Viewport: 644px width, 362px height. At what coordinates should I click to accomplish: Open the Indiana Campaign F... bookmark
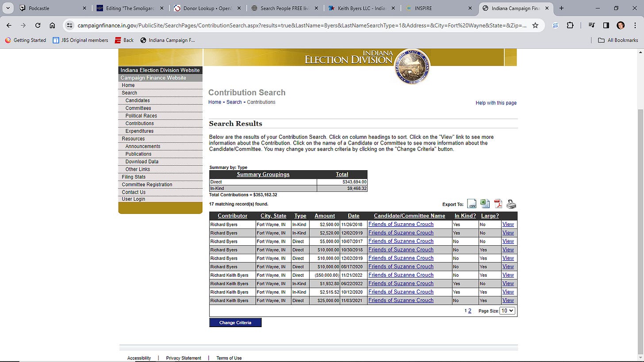167,40
